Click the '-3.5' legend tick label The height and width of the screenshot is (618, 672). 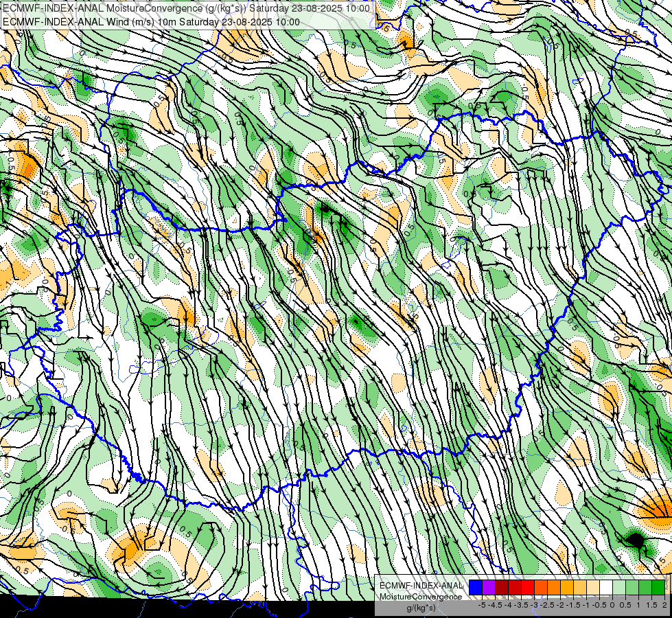tap(521, 605)
